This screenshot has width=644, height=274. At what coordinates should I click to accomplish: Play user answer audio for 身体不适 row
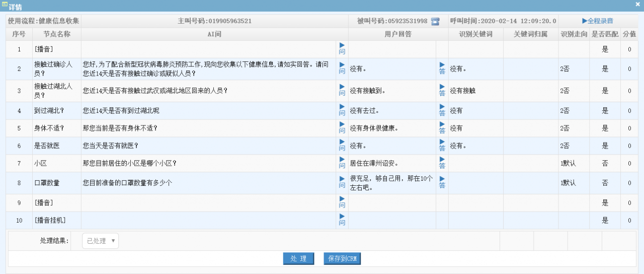tap(442, 128)
